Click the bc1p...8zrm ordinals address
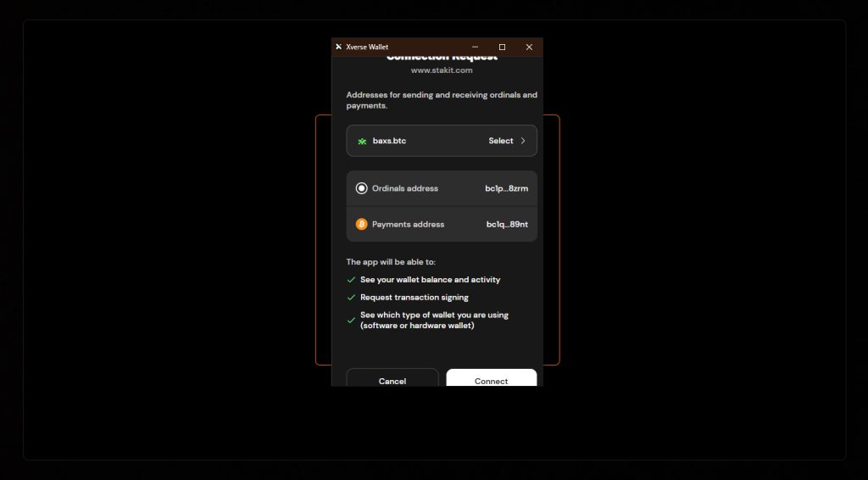The height and width of the screenshot is (480, 868). pyautogui.click(x=507, y=188)
